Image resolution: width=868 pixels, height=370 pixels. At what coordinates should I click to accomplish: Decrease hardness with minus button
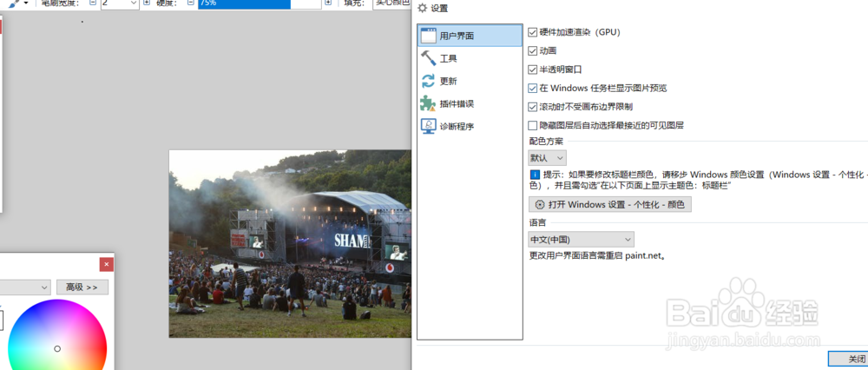[190, 3]
